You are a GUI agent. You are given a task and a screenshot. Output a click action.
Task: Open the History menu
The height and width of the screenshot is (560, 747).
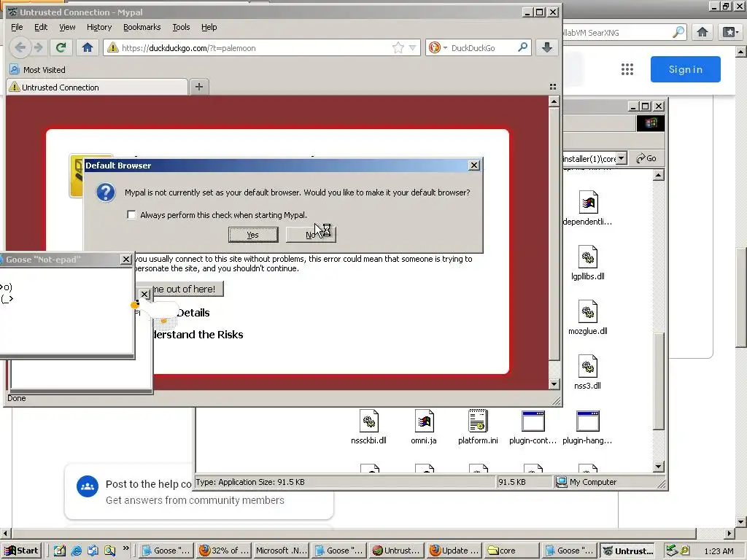(x=99, y=27)
